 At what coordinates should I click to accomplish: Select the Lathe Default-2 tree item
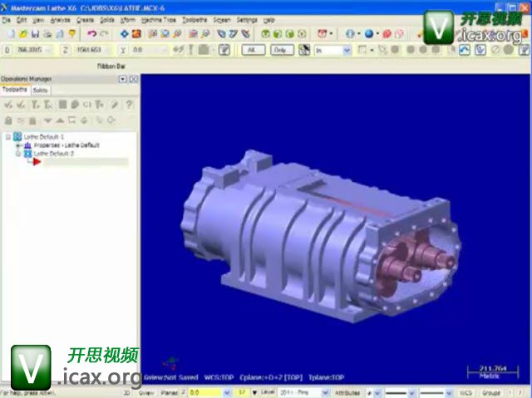coord(54,154)
